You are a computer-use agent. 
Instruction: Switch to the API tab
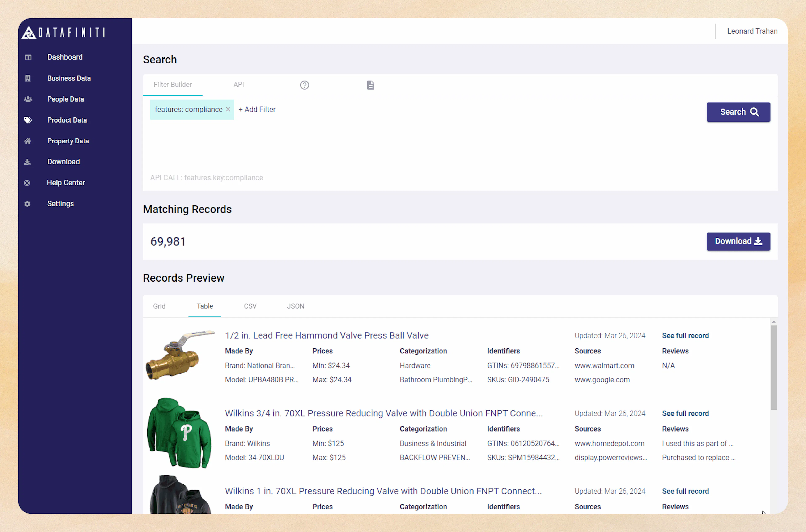[x=239, y=85]
